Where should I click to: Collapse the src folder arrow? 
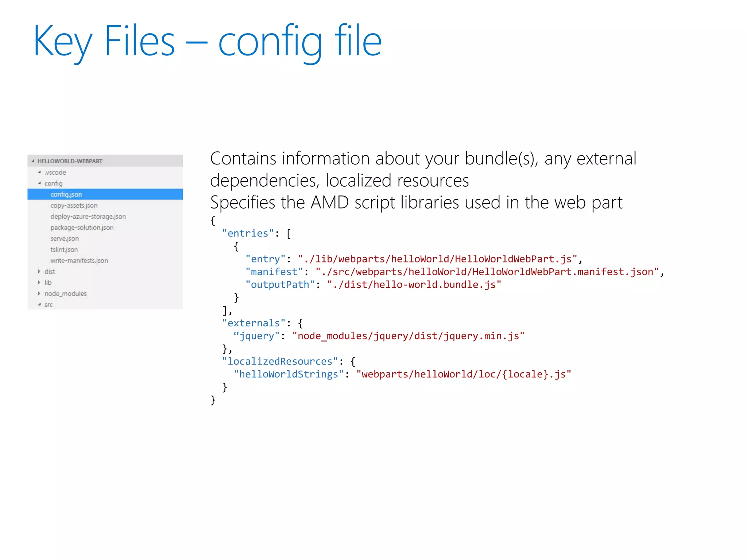39,305
